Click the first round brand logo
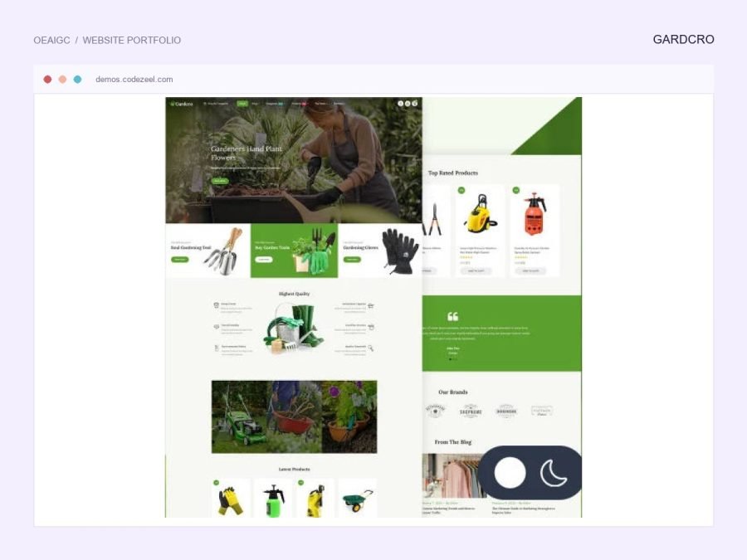The image size is (747, 560). [435, 411]
